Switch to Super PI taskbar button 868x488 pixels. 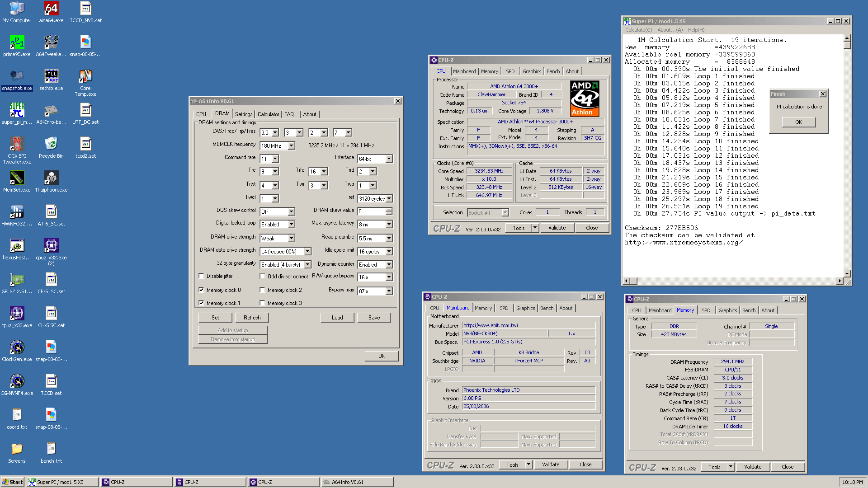[x=62, y=482]
